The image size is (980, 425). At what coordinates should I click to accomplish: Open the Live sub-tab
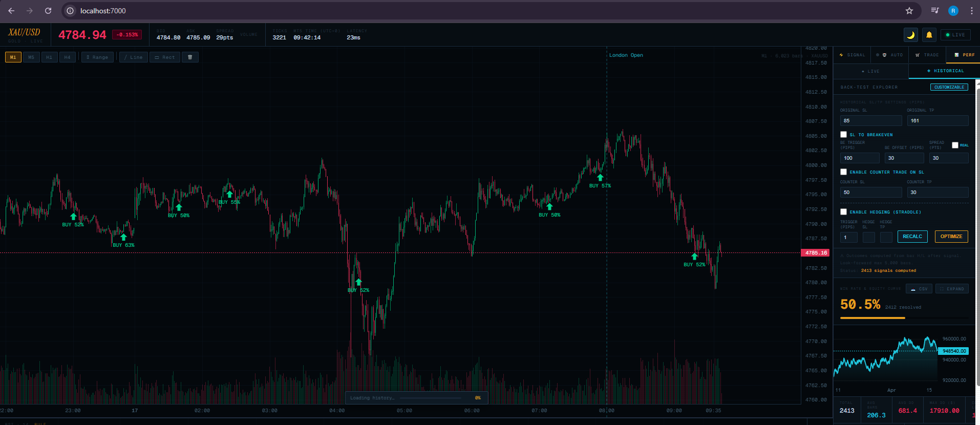871,71
